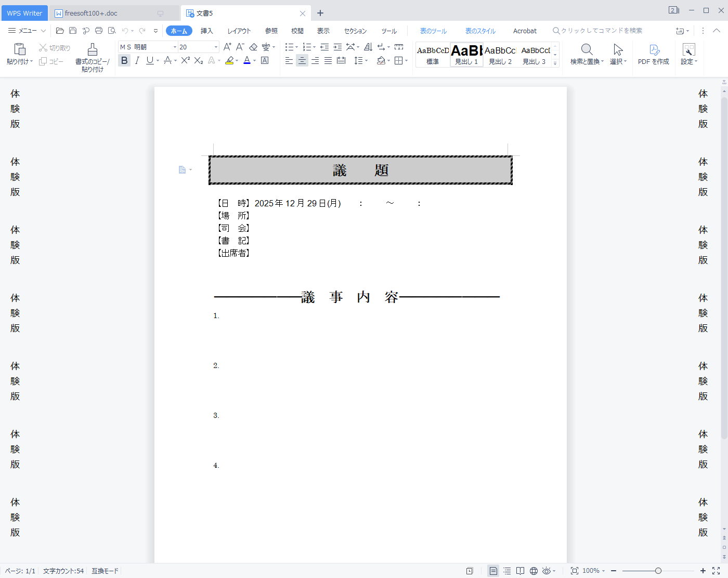Toggle italic formatting

[x=137, y=61]
